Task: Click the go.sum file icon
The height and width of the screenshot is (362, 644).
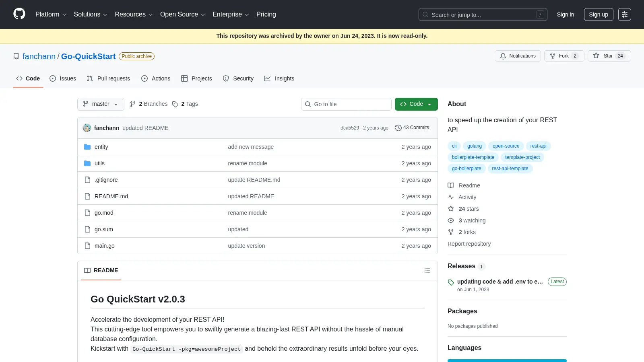Action: point(87,229)
